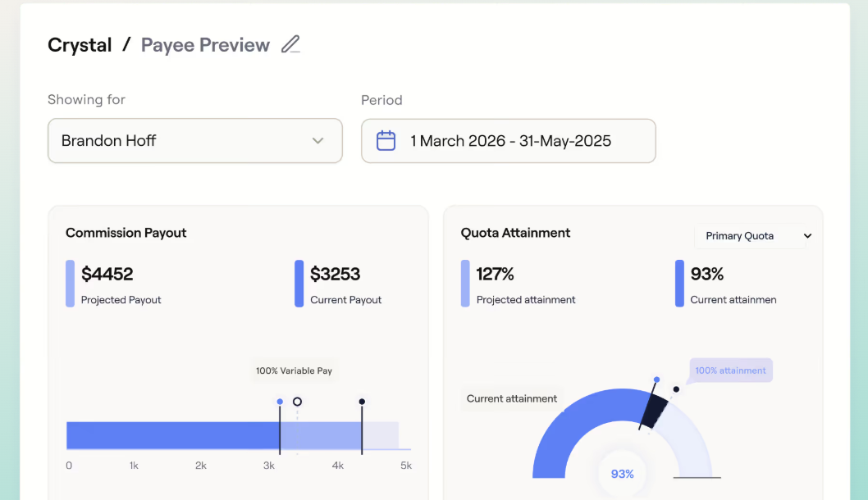The height and width of the screenshot is (500, 868).
Task: Click the 93% center gauge label
Action: point(622,474)
